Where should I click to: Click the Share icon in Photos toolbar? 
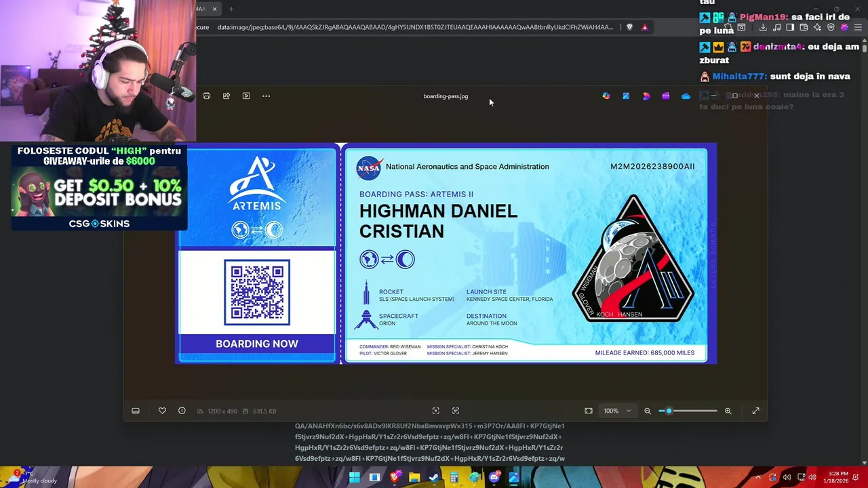tap(226, 96)
